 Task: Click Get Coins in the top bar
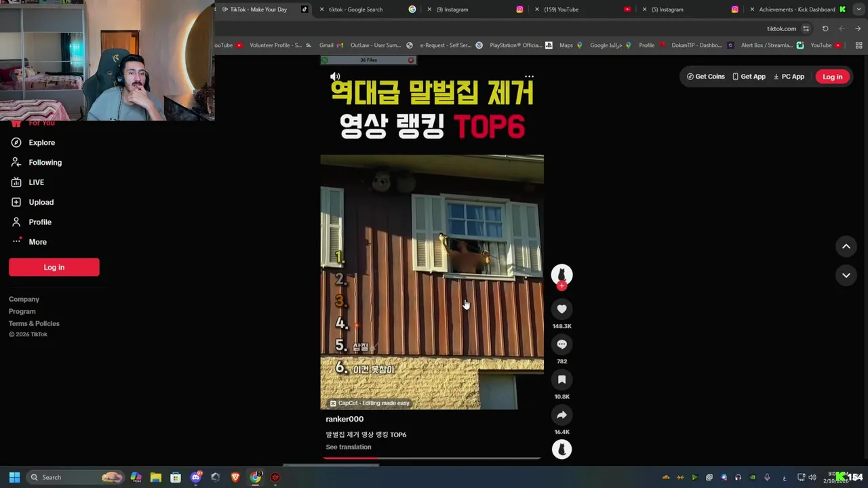(706, 77)
